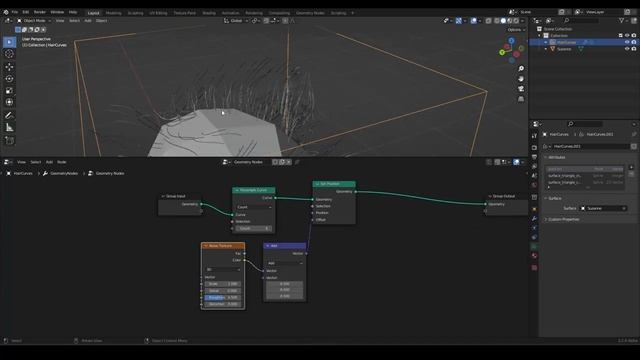
Task: Click HairCurves breadcrumb in node editor
Action: pos(20,173)
